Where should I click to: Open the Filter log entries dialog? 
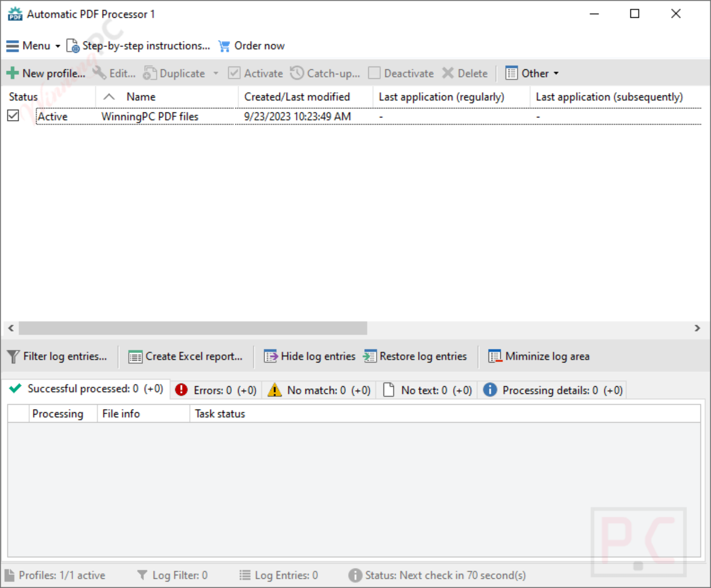click(x=57, y=356)
